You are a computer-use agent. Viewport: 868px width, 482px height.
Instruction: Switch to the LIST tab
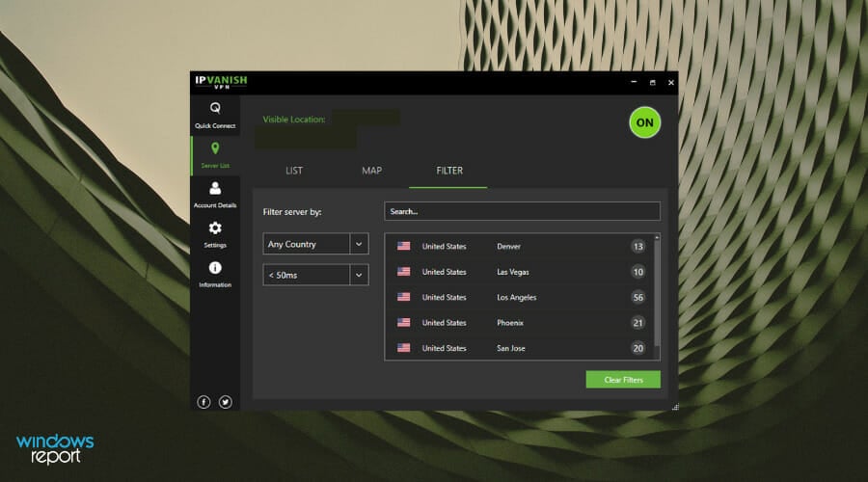pyautogui.click(x=294, y=171)
